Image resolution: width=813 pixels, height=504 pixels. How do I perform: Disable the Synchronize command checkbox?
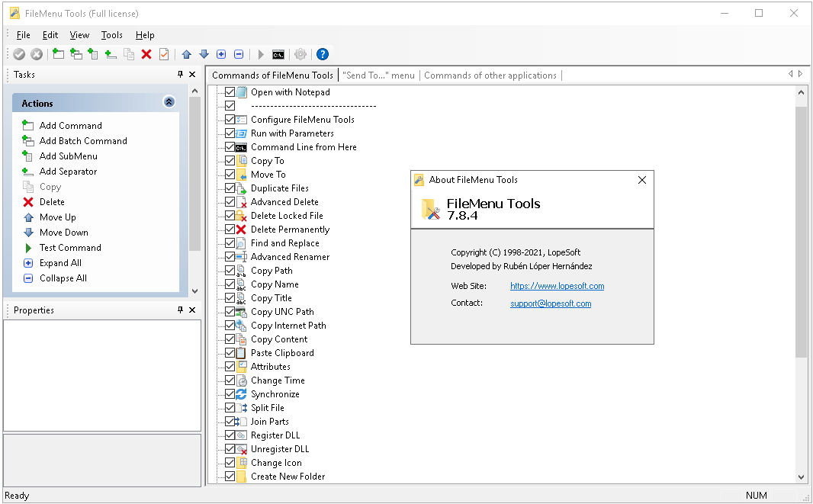(x=230, y=394)
